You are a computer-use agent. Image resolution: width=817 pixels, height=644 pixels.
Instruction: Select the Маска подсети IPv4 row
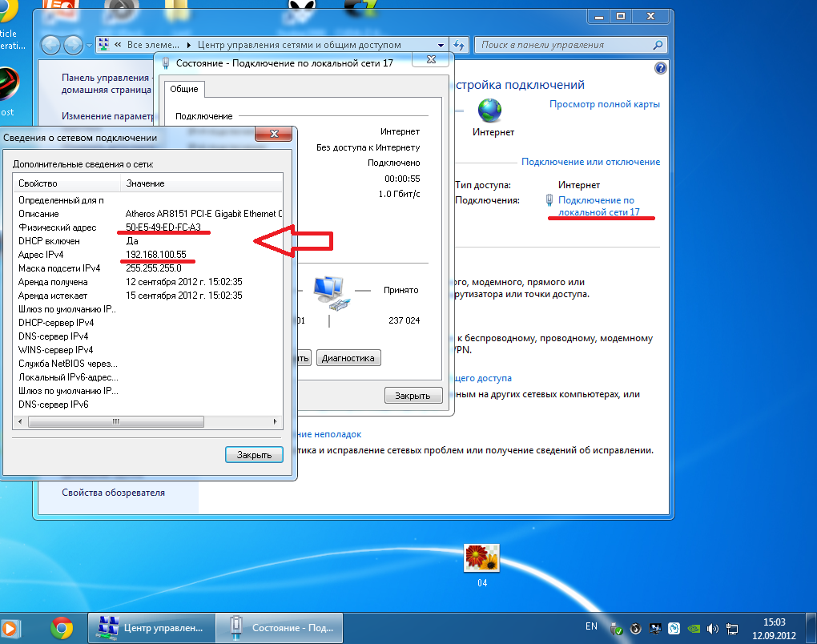click(148, 268)
